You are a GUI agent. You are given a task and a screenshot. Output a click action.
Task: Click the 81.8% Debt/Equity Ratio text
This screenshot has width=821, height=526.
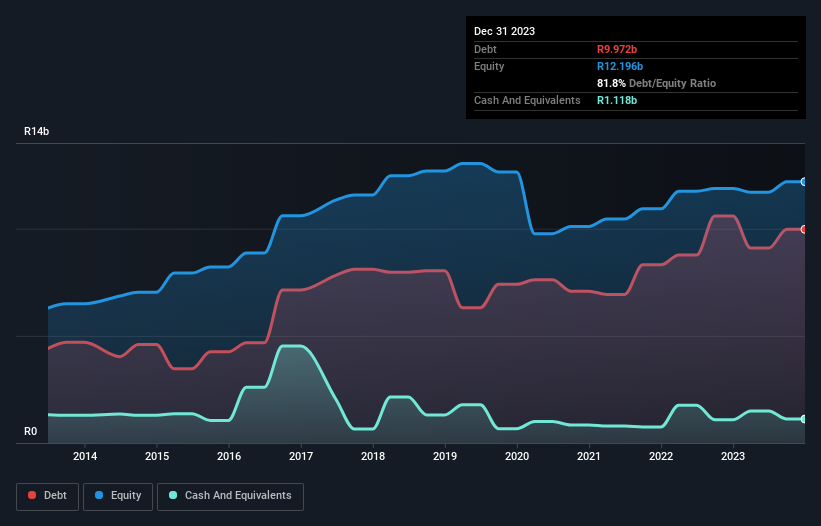click(657, 83)
